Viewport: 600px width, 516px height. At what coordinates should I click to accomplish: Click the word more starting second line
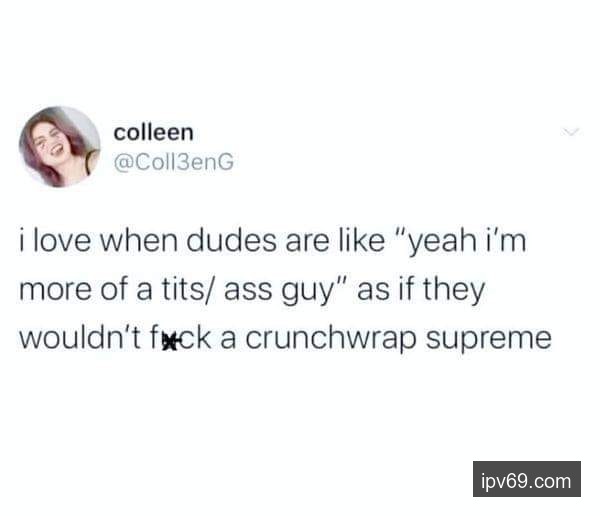pos(54,291)
